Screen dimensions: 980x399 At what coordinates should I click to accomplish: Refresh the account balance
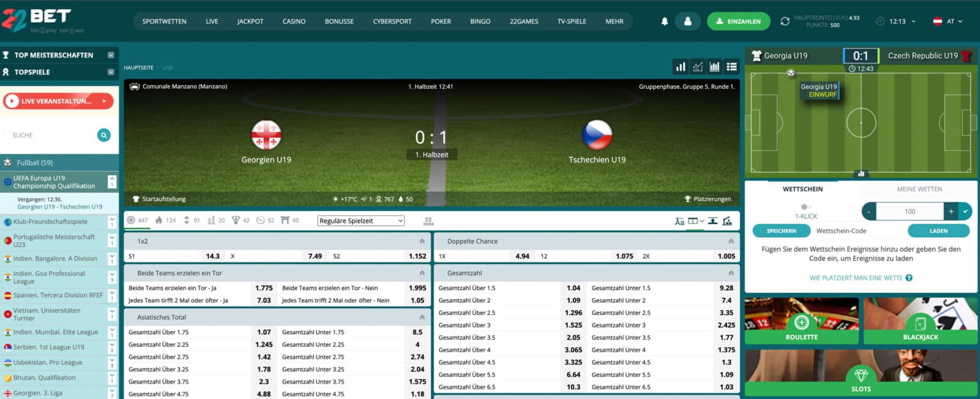785,21
